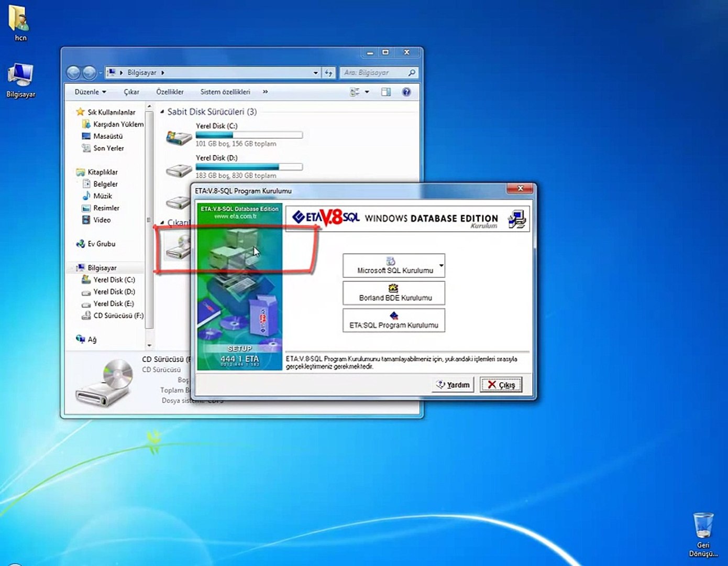Click the search magnifier in Explorer
Screen dimensions: 728x566
(x=412, y=73)
